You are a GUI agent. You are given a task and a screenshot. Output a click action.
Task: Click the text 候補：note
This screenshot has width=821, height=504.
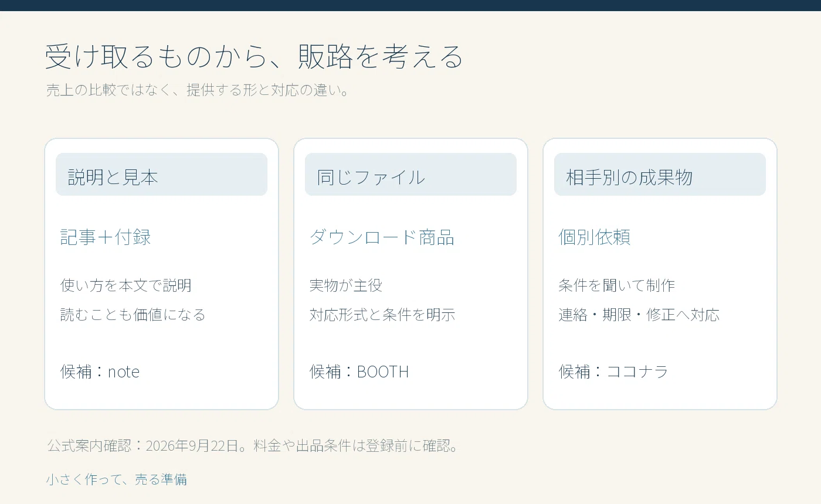tap(100, 372)
